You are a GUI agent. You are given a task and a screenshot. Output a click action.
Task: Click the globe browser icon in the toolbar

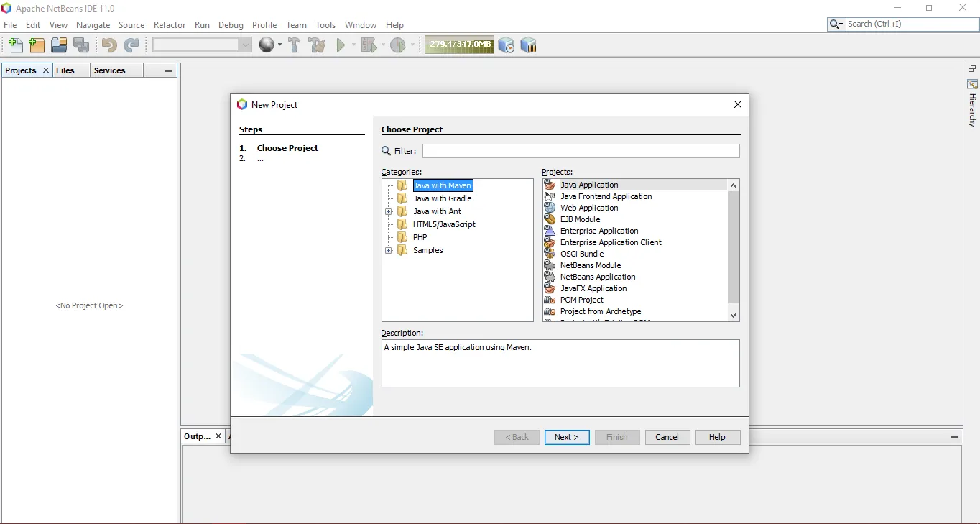click(x=267, y=45)
